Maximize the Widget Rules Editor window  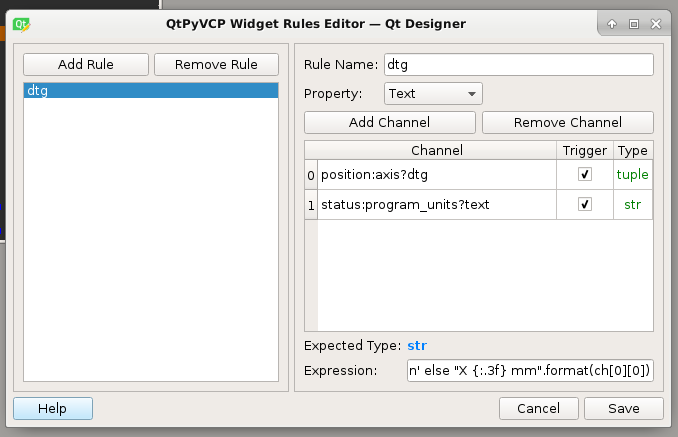coord(634,24)
